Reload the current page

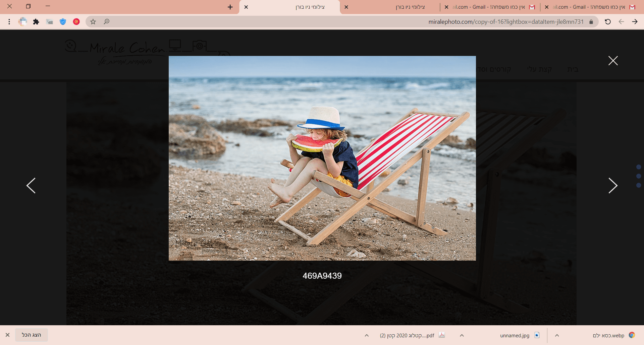(x=608, y=22)
